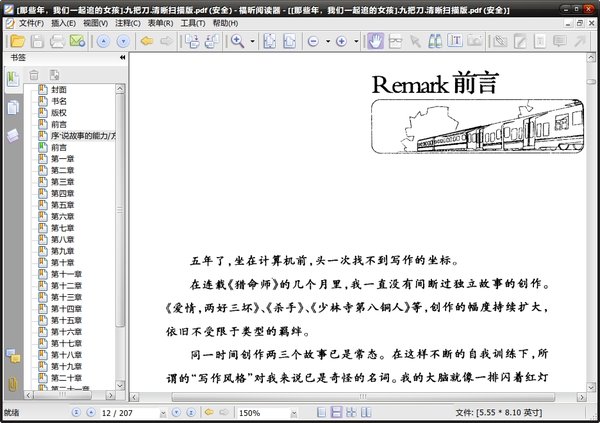This screenshot has height=423, width=600.
Task: Open the Layers side panel icon
Action: 13,134
